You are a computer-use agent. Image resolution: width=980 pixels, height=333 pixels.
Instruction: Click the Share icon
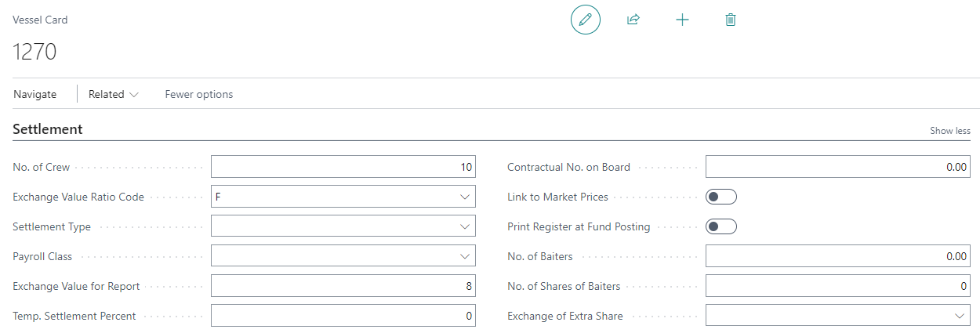pos(633,20)
